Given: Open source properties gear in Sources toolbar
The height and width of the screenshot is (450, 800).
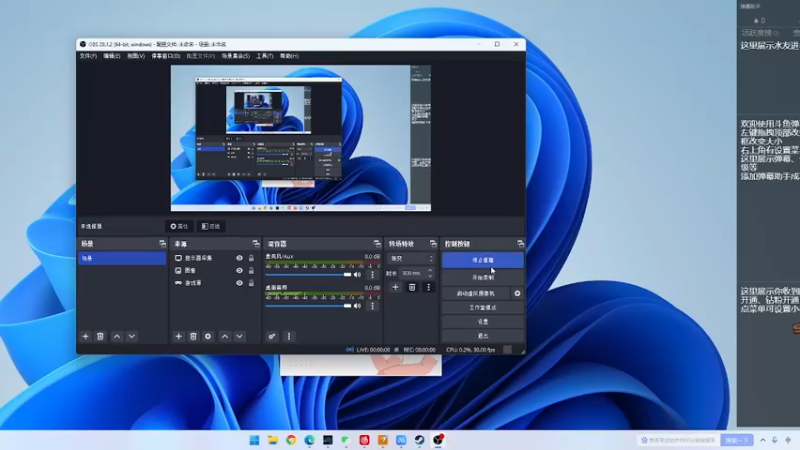Looking at the screenshot, I should point(208,336).
